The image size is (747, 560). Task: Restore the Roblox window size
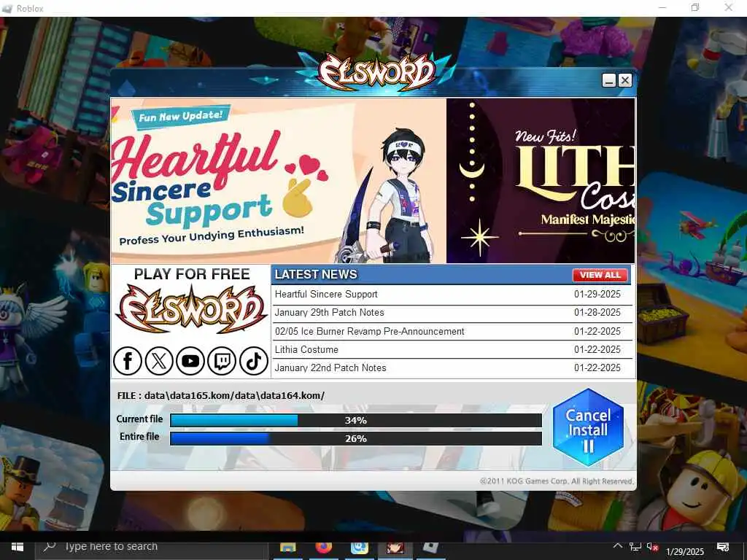click(x=695, y=7)
